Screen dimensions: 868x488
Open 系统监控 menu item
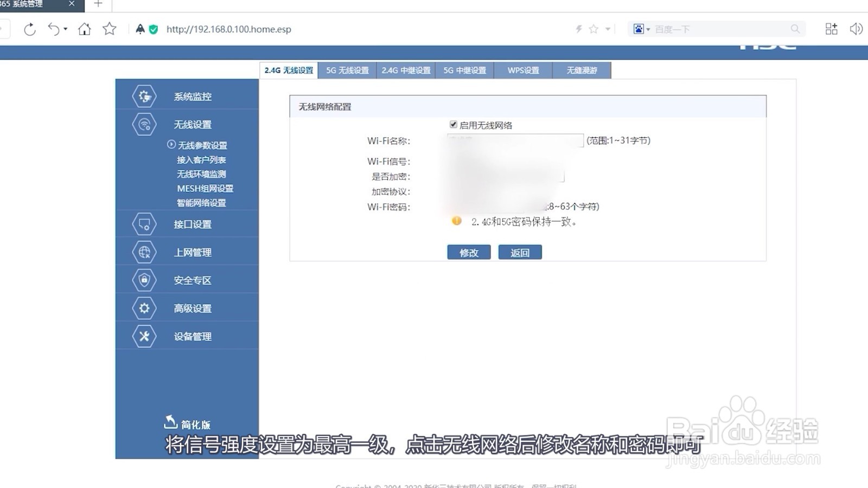193,97
